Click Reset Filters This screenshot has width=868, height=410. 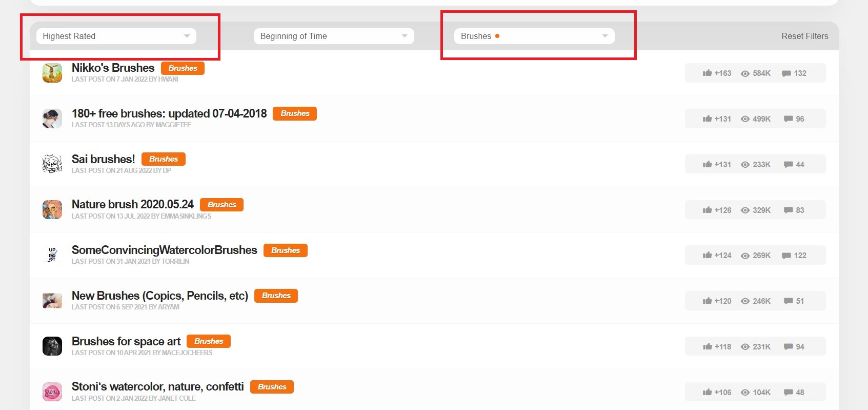(x=804, y=36)
